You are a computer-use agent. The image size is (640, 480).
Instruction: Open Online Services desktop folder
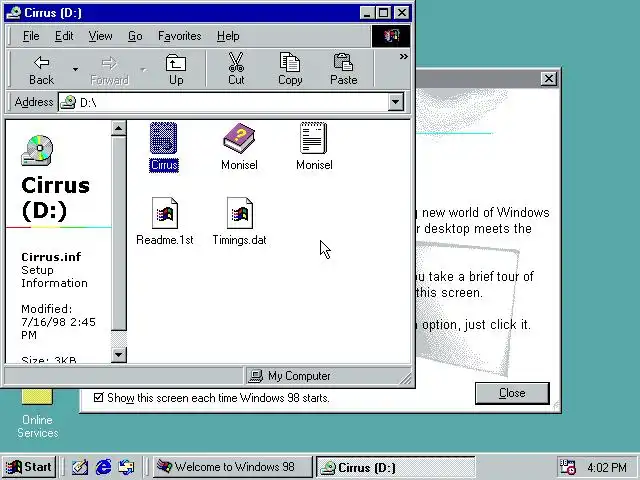click(37, 413)
